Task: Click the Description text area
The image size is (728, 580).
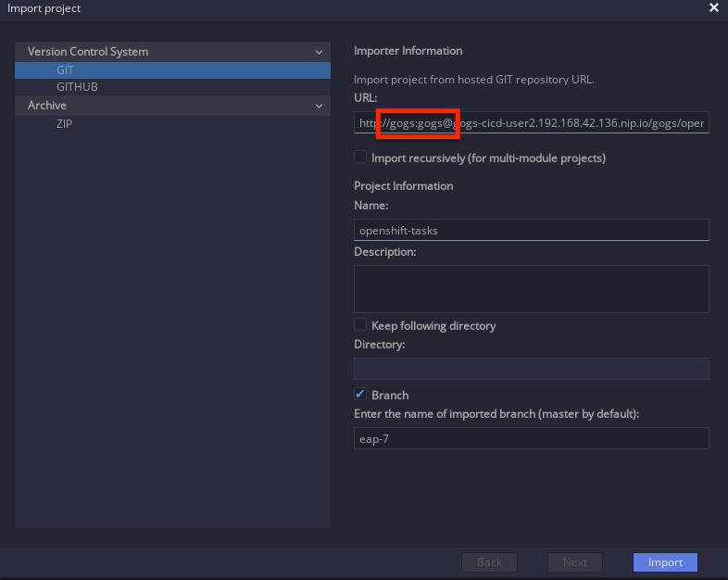Action: pos(531,289)
